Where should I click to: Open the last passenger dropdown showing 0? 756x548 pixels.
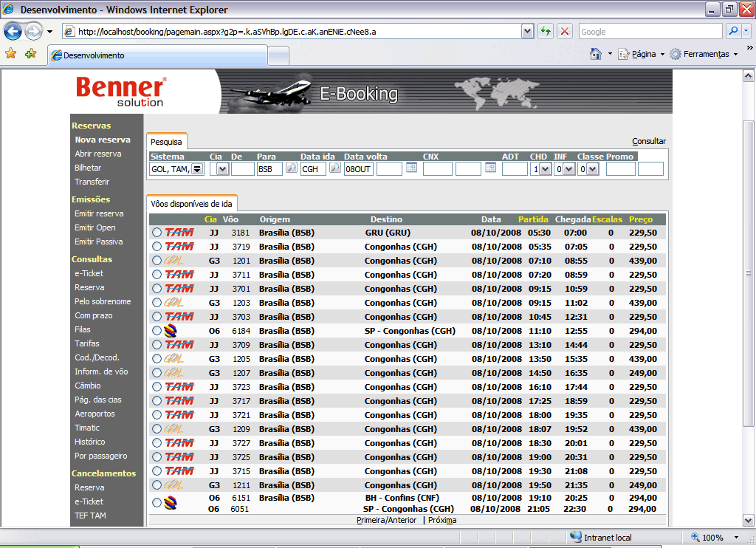click(593, 169)
